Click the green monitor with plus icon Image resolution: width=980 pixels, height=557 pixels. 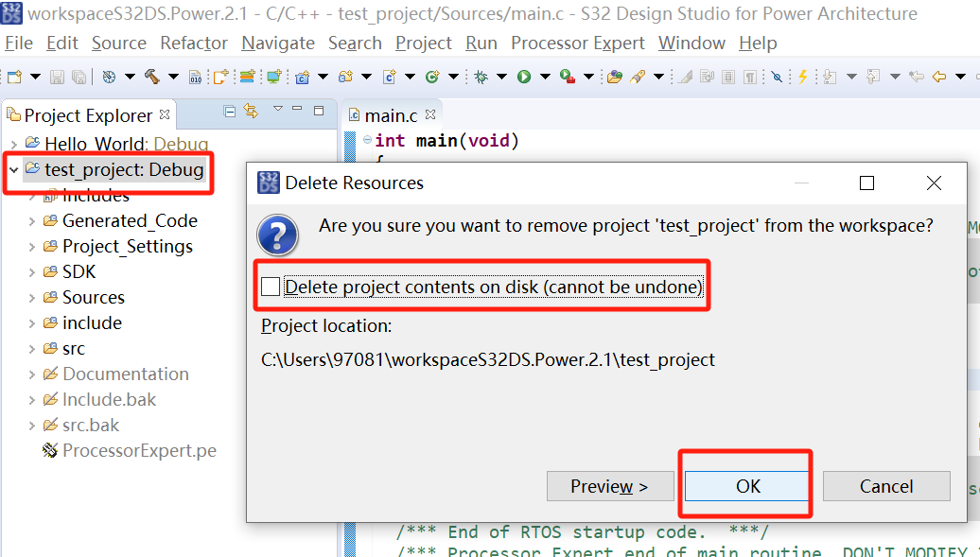coord(273,77)
